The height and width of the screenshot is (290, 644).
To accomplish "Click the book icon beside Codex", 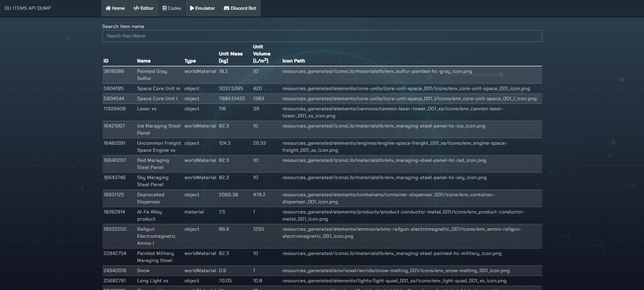I will click(x=165, y=8).
